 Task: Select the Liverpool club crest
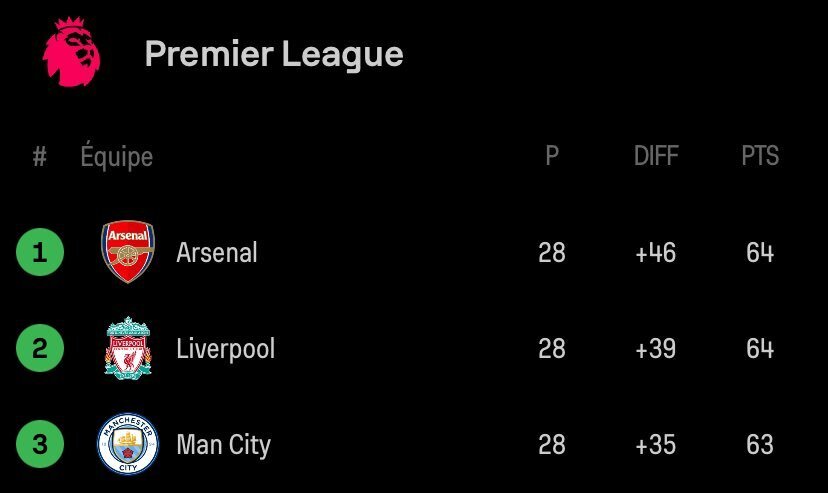coord(128,348)
